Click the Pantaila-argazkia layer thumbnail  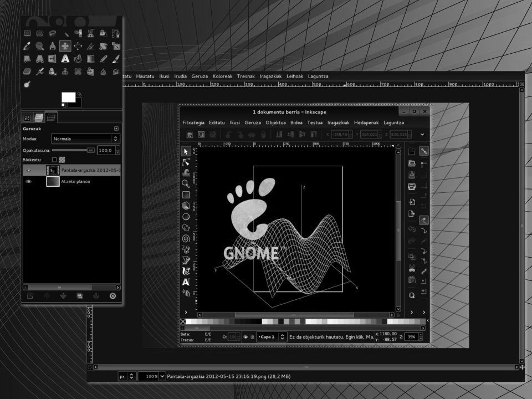click(53, 170)
